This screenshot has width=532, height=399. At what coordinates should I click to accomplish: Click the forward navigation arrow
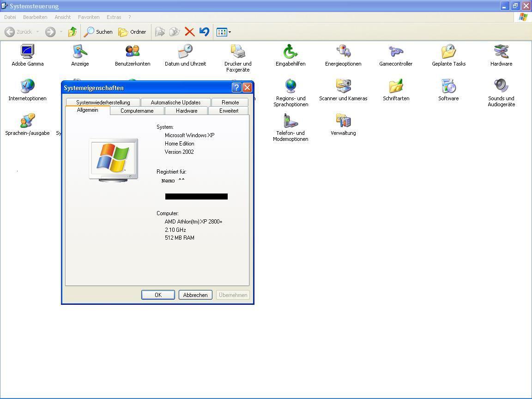(50, 32)
